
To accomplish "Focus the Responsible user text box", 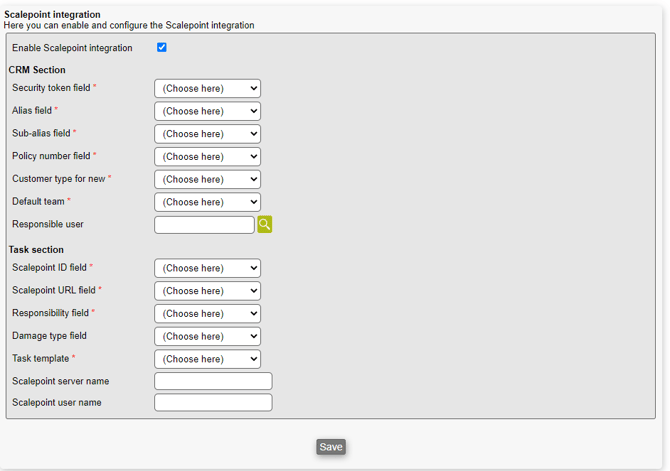I will click(x=204, y=225).
